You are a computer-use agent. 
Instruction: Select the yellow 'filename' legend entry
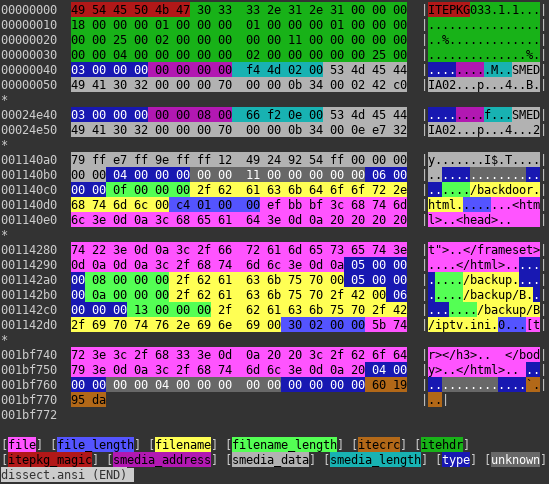(x=183, y=445)
